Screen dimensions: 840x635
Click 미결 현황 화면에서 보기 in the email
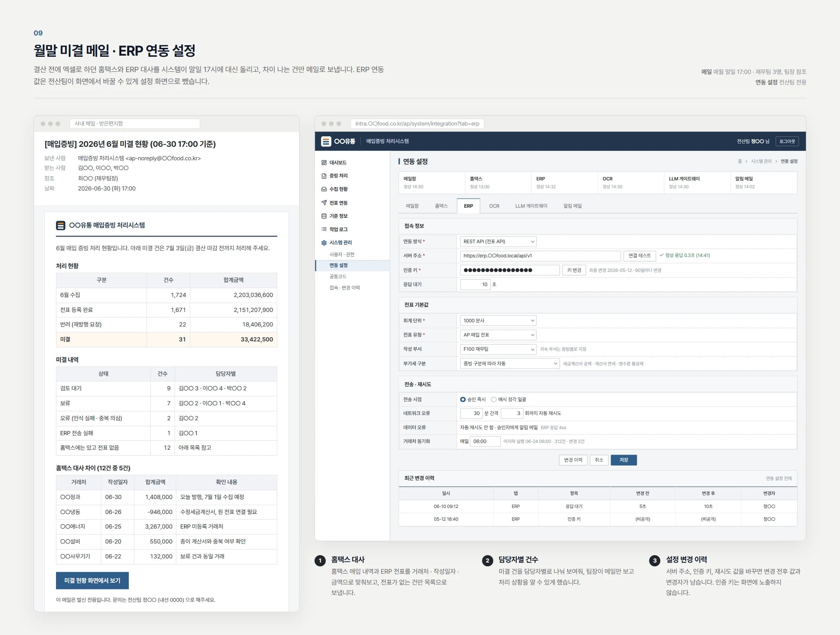pos(92,581)
